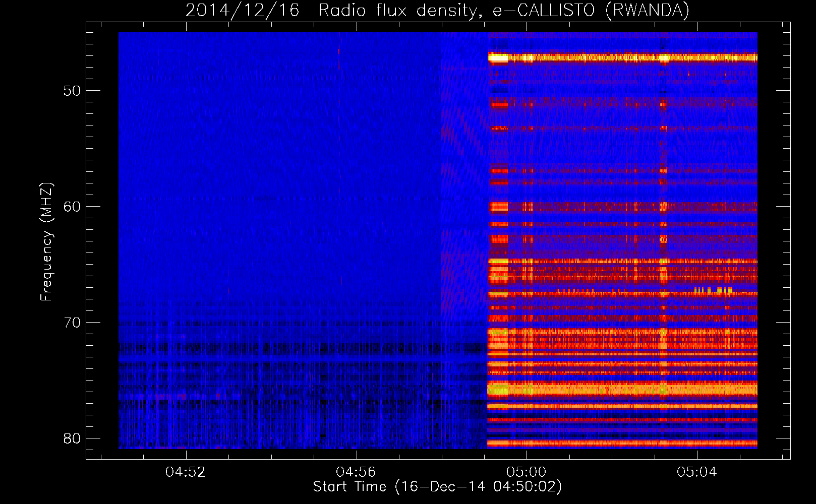816x504 pixels.
Task: Click the 04:52 time tick label
Action: (186, 472)
